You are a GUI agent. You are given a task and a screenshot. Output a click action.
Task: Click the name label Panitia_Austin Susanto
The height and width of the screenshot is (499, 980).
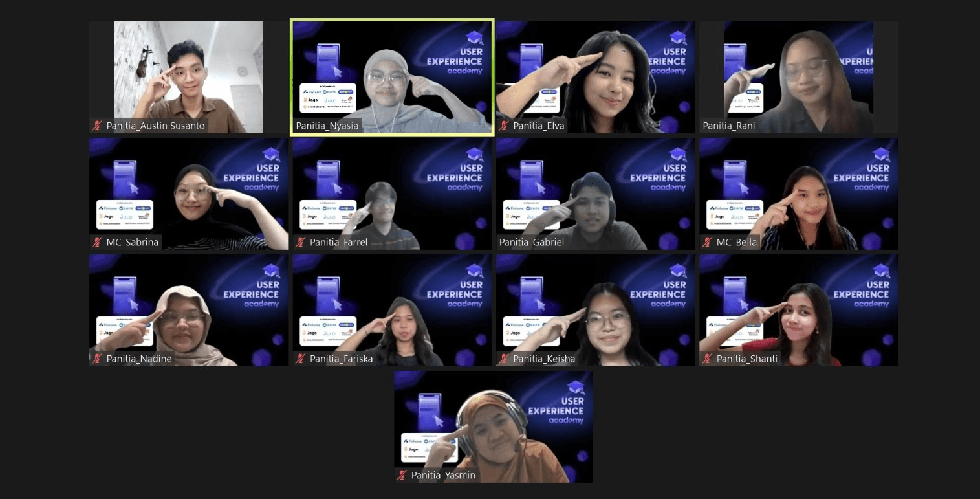155,126
